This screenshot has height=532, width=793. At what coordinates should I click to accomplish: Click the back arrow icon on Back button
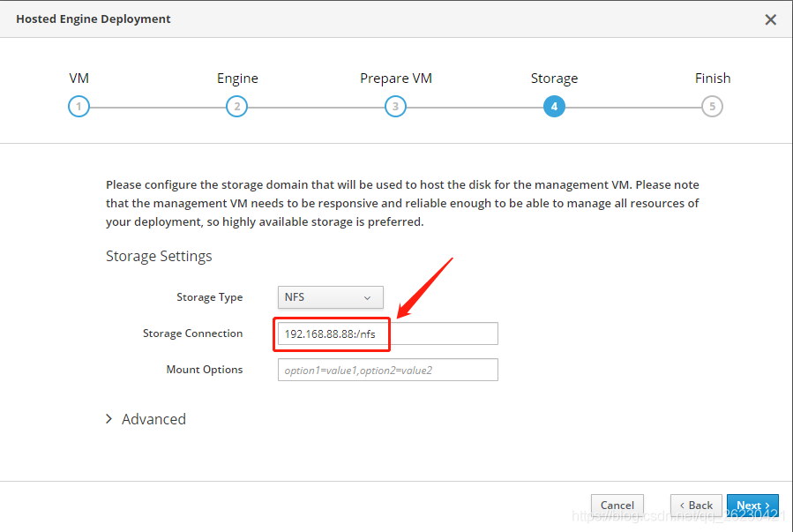[682, 506]
